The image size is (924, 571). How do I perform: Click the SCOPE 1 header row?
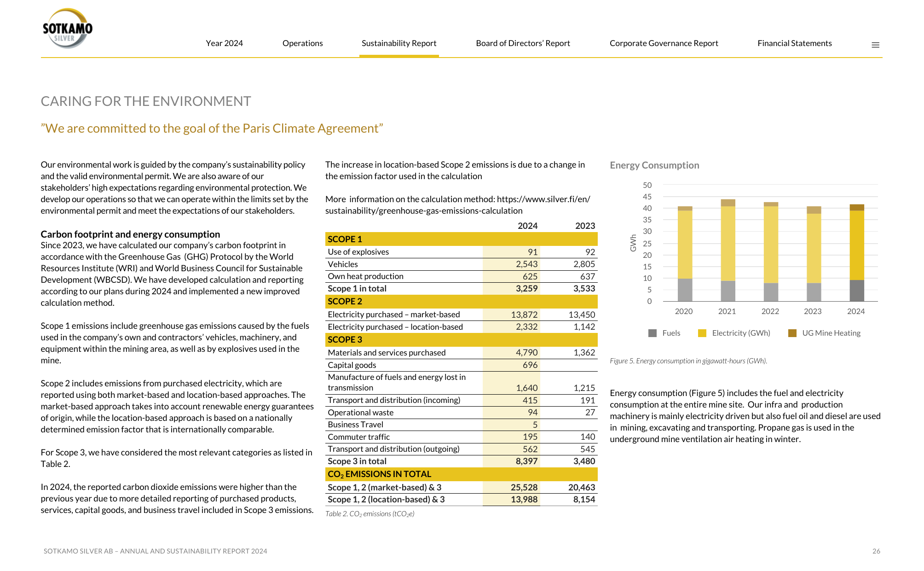tap(461, 239)
